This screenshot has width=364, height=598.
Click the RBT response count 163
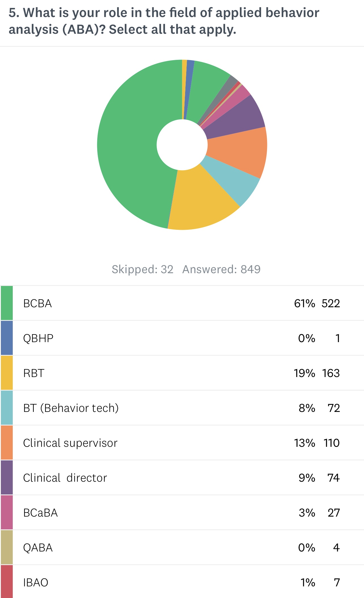tap(331, 373)
